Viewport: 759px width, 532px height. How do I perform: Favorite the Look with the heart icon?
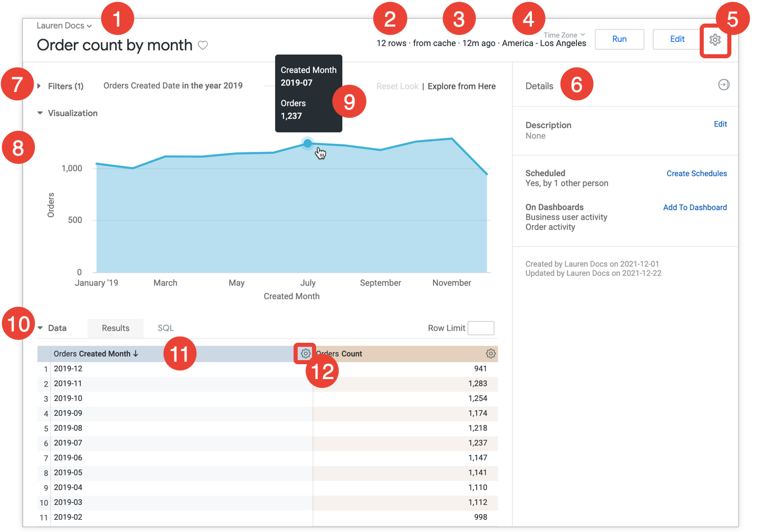pos(203,45)
